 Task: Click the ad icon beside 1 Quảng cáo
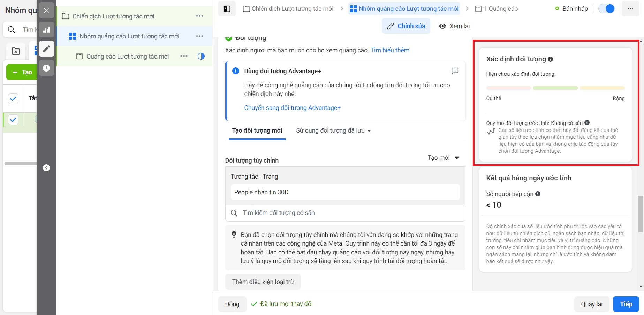point(478,9)
